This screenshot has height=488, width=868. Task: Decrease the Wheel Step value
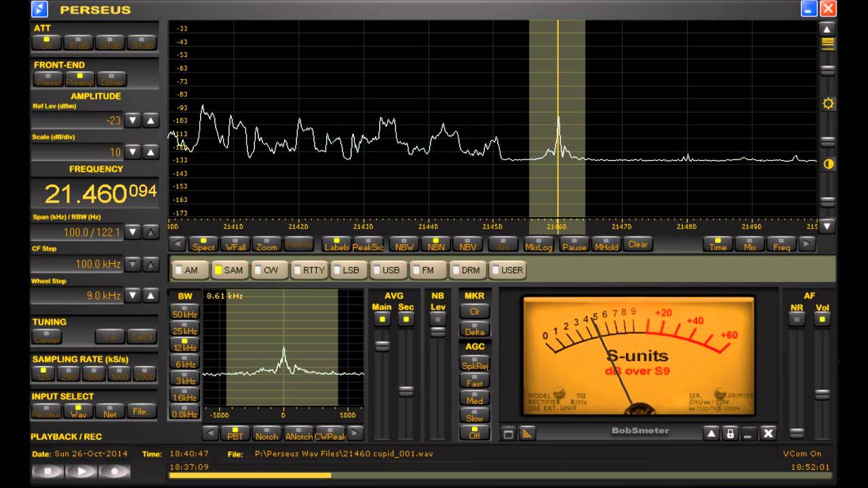click(134, 296)
